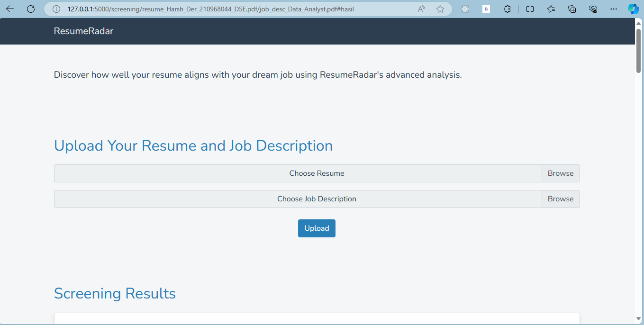Open the Copilot sidebar
The width and height of the screenshot is (644, 325).
(x=634, y=9)
